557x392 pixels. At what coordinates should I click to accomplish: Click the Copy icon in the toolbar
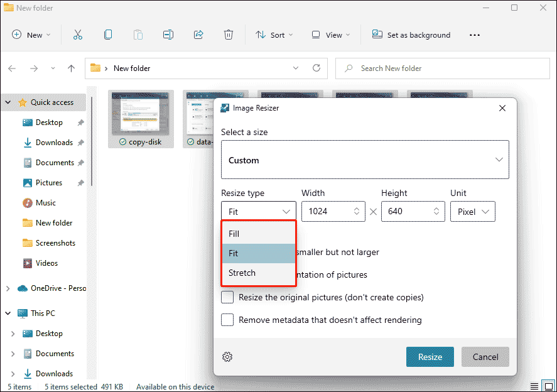(x=107, y=35)
